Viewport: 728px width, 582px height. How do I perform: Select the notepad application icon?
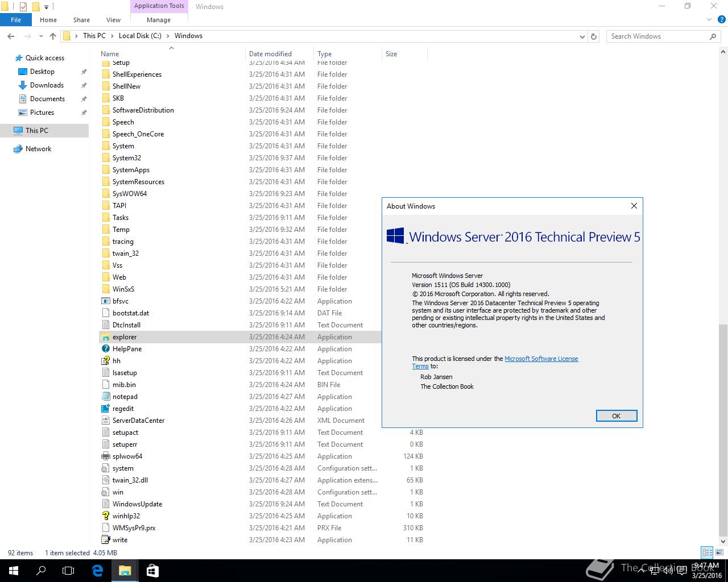point(105,397)
